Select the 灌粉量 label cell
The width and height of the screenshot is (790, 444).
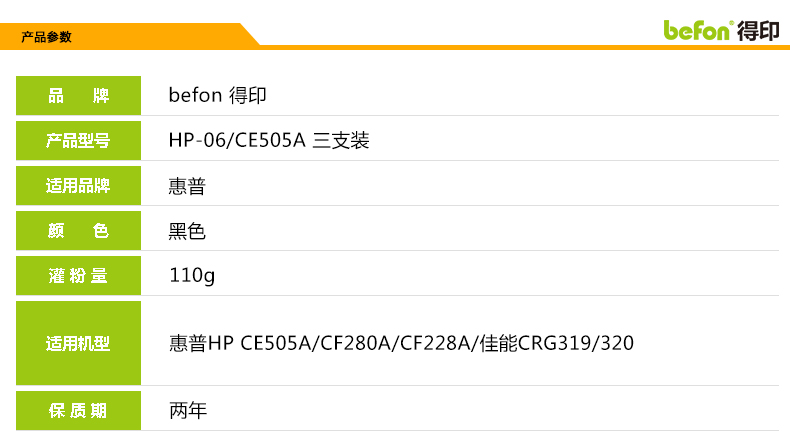click(78, 276)
